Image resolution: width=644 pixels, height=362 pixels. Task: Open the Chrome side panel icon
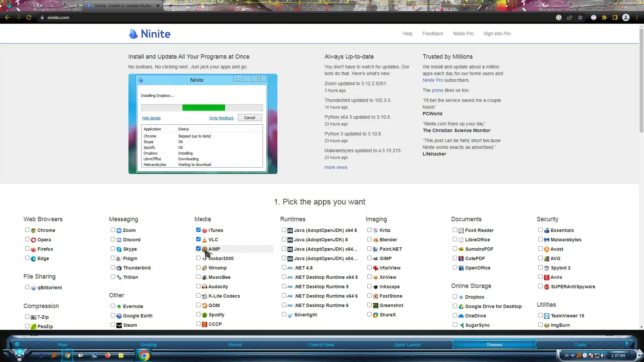click(x=615, y=17)
